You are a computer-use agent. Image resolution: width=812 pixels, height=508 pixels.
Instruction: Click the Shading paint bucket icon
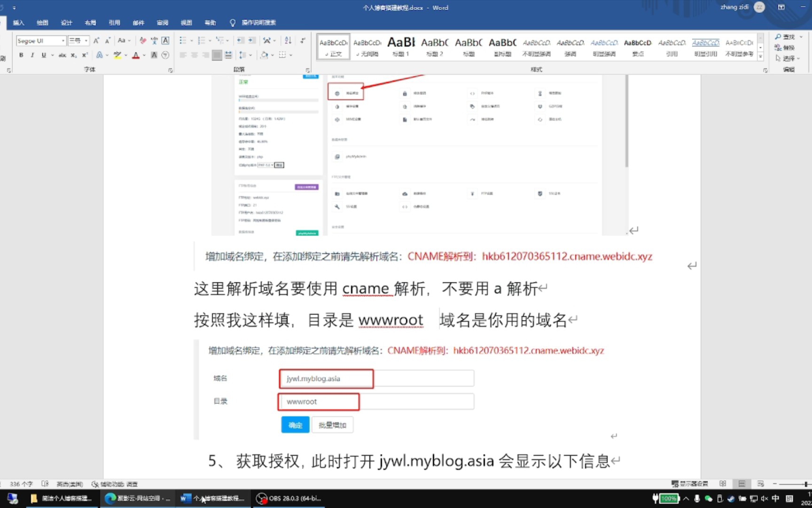[264, 55]
